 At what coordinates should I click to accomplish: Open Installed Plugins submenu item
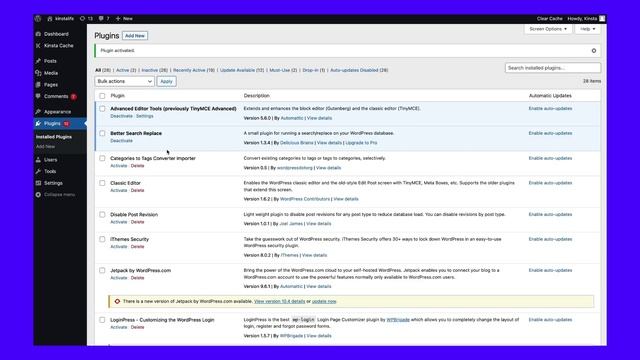tap(54, 137)
